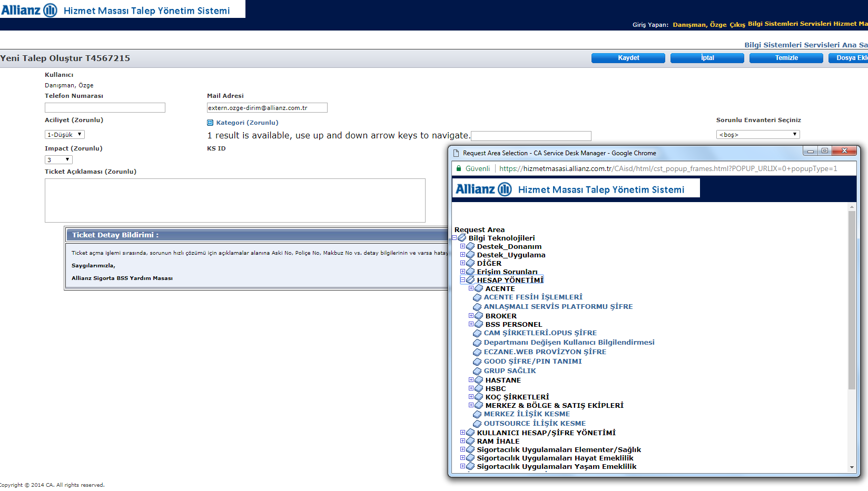Viewport: 868px width, 491px height.
Task: Click the folder icon beside KOÇ ŞİRKETLERİ
Action: [x=479, y=397]
